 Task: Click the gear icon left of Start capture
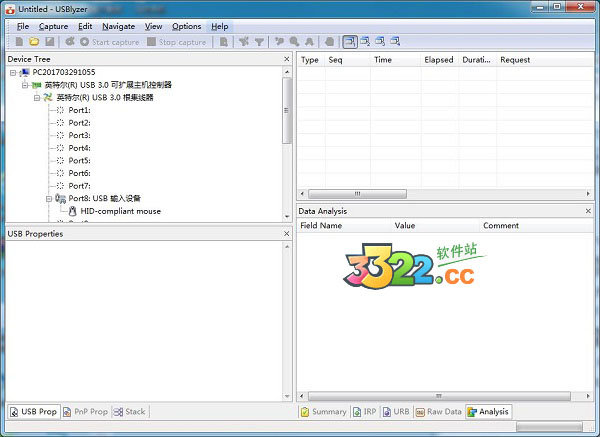70,42
